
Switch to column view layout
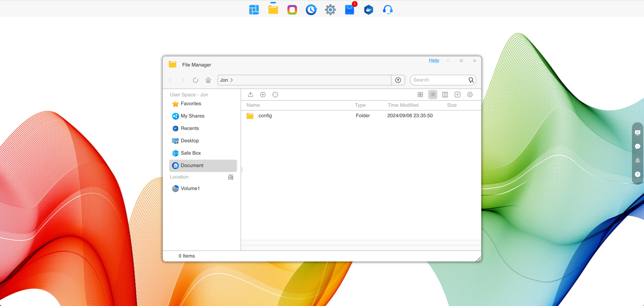[x=445, y=95]
